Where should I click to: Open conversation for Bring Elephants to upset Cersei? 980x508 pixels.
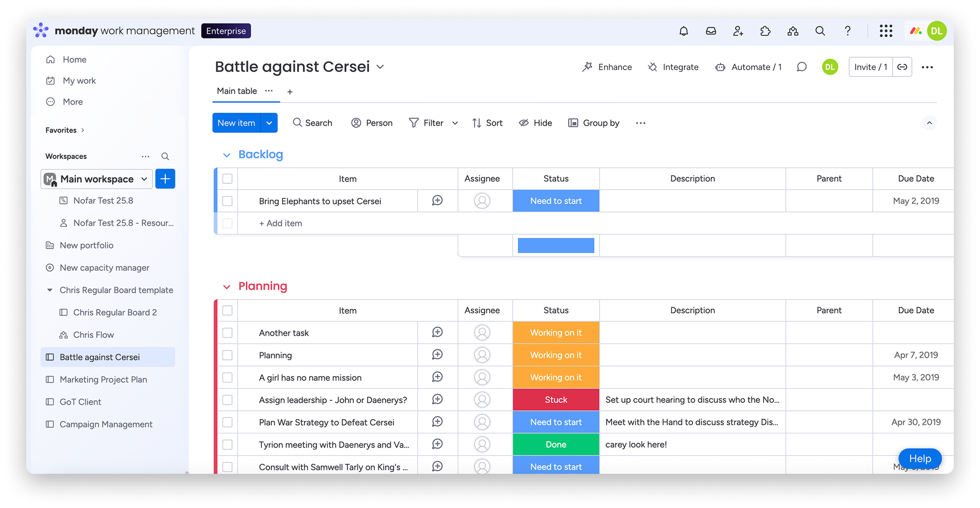tap(437, 201)
